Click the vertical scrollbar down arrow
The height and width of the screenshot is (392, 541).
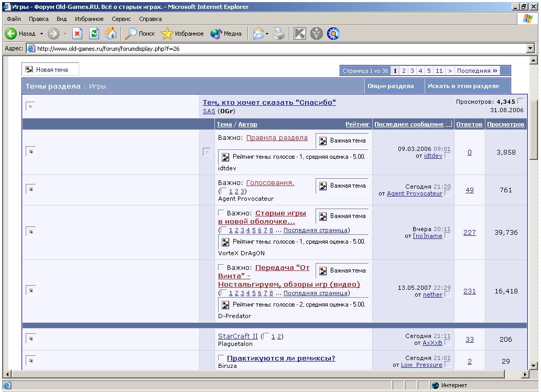[x=534, y=365]
